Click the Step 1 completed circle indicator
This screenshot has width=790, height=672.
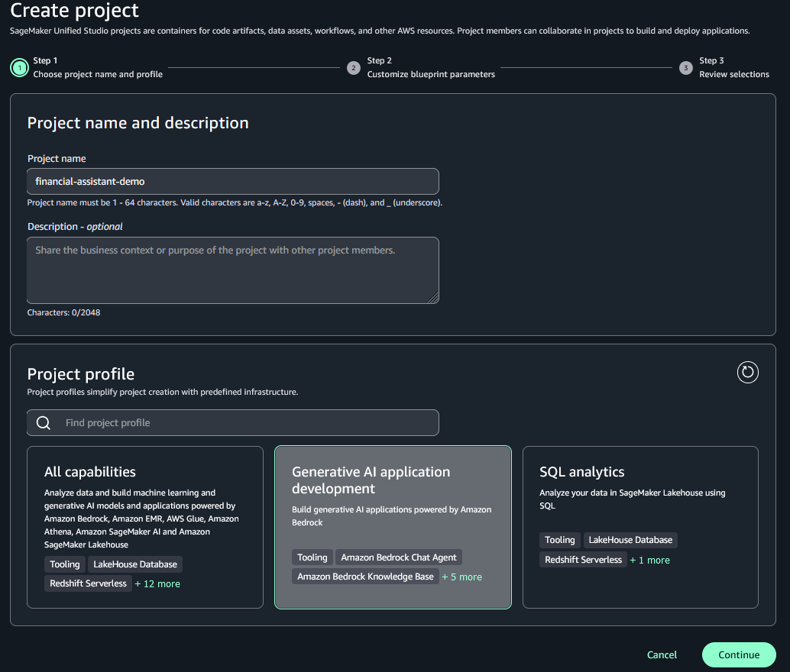(18, 68)
